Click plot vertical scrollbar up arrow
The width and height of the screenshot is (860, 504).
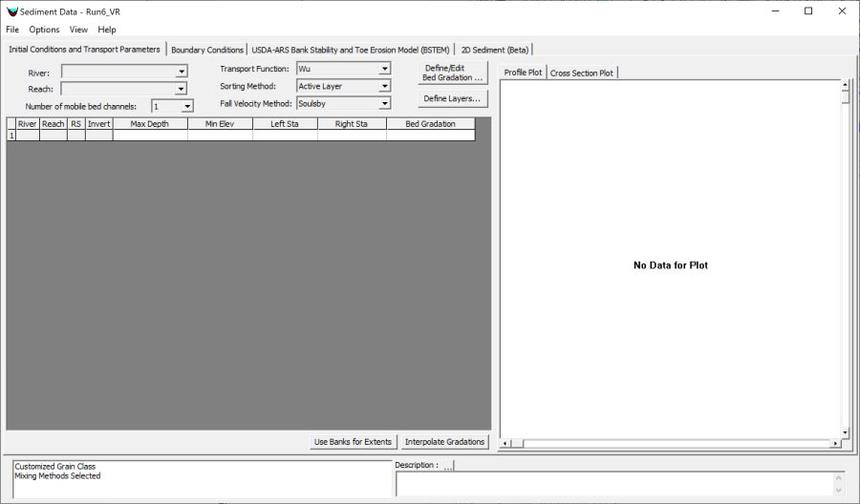coord(845,85)
